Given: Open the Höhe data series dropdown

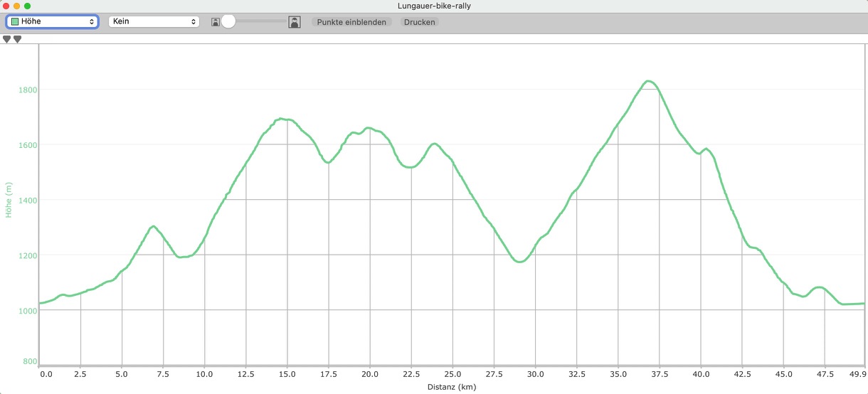Looking at the screenshot, I should (52, 22).
